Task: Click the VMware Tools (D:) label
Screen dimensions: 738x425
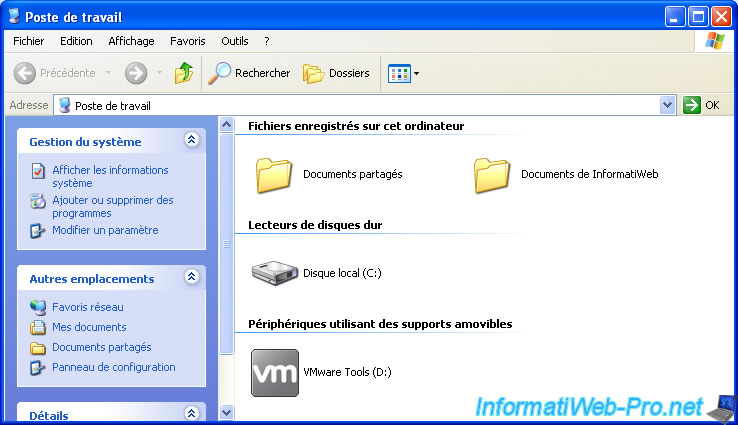Action: pos(347,372)
